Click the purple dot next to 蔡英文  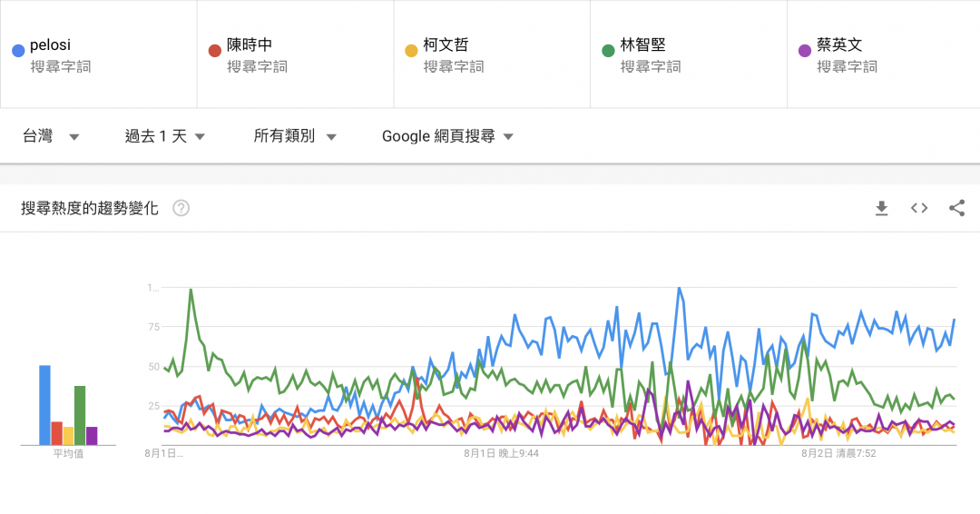804,50
